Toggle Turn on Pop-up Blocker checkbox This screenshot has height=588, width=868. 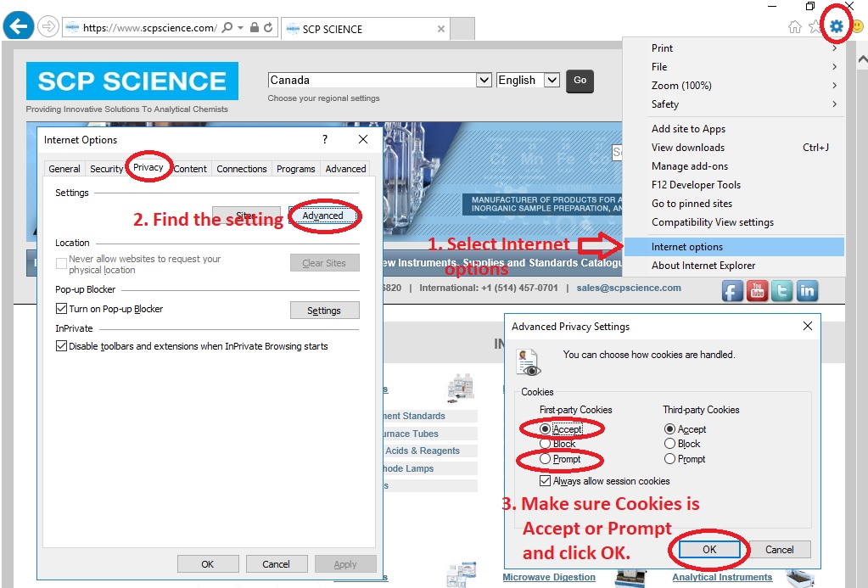[61, 308]
